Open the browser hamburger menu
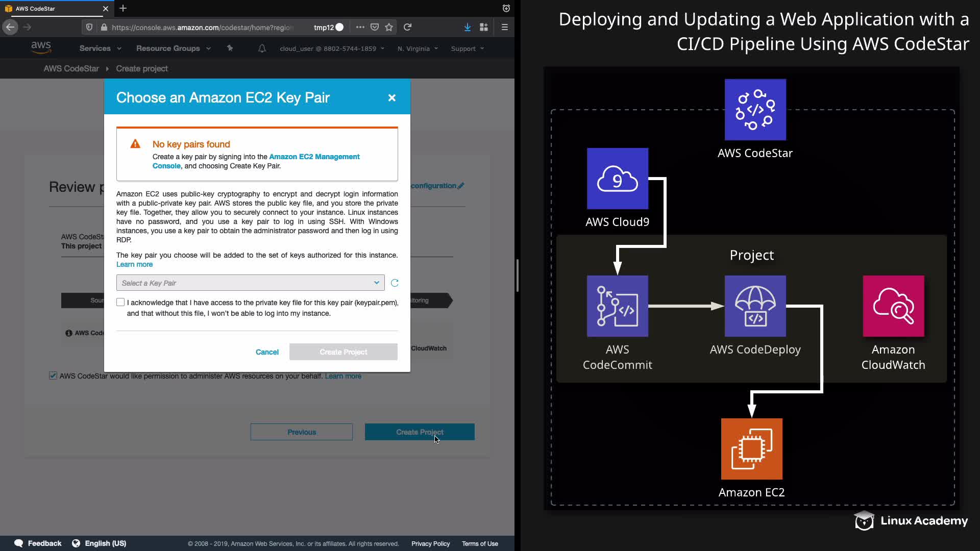The image size is (980, 551). click(x=504, y=28)
